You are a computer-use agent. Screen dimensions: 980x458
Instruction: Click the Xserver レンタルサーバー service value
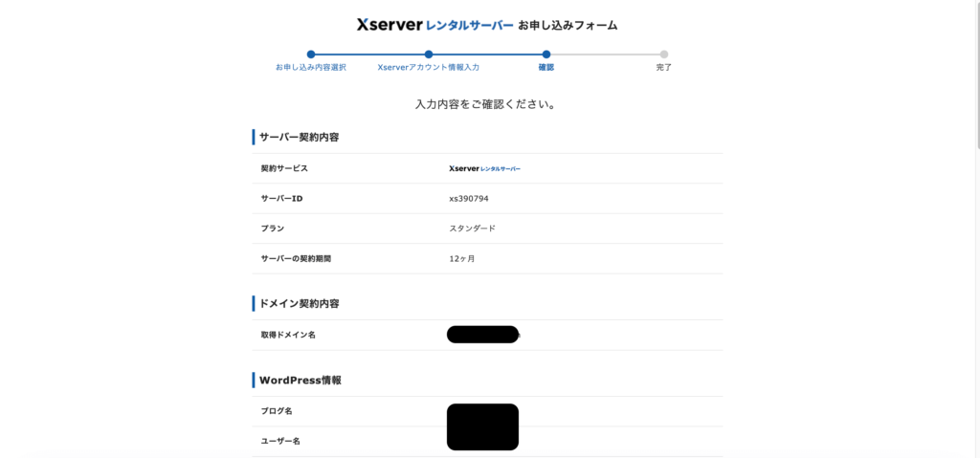coord(484,168)
